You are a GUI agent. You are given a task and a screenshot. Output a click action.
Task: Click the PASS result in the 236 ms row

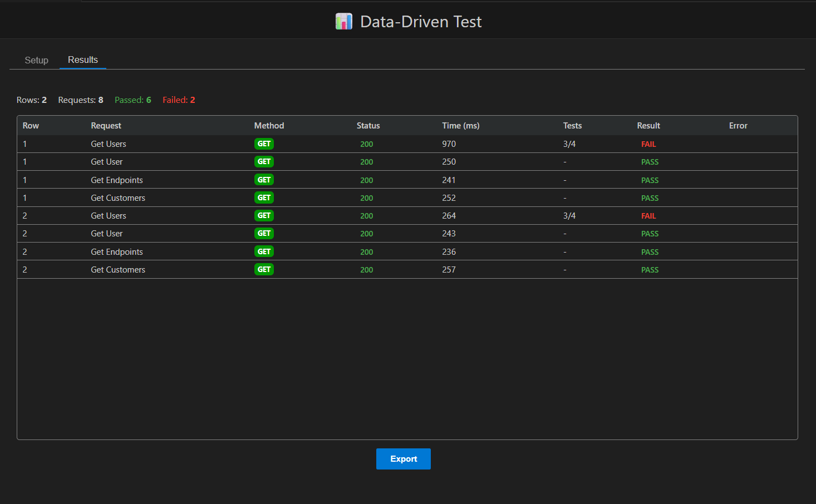(650, 252)
